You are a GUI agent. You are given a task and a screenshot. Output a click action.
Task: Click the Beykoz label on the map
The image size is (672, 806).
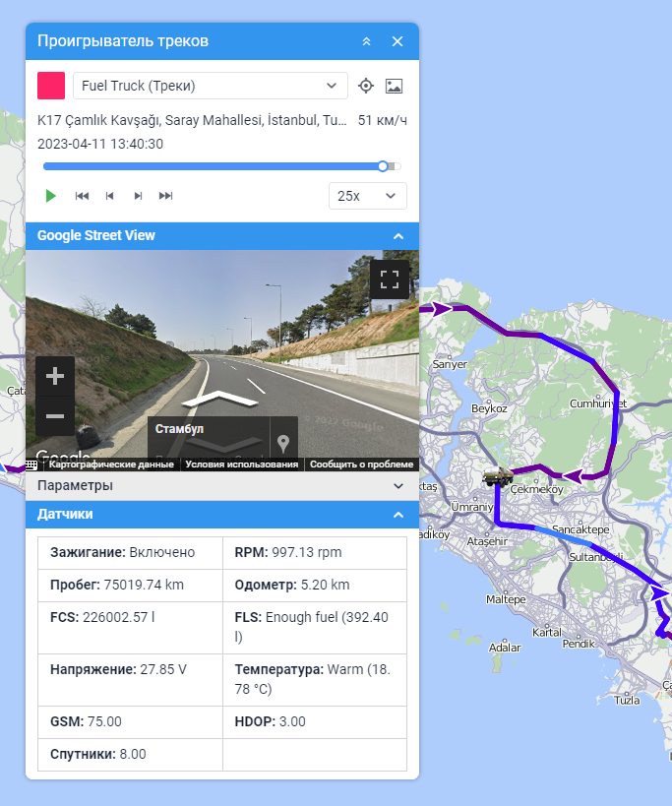pos(489,408)
